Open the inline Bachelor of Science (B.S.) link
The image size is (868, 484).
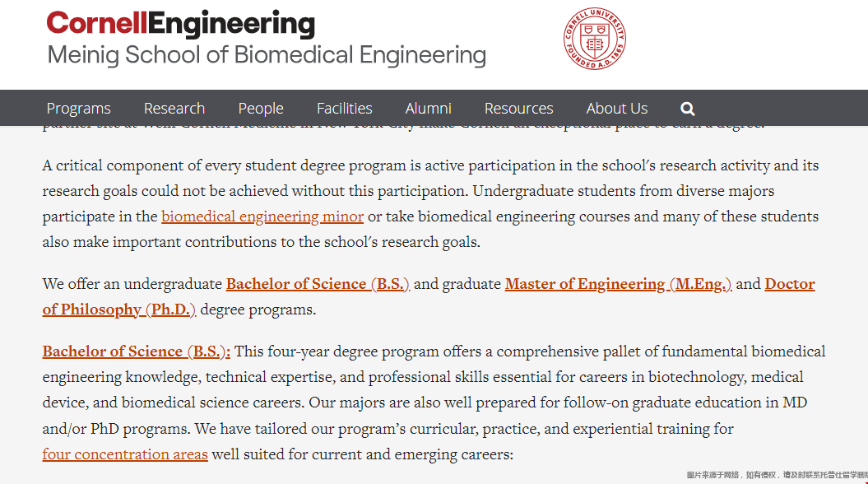318,284
